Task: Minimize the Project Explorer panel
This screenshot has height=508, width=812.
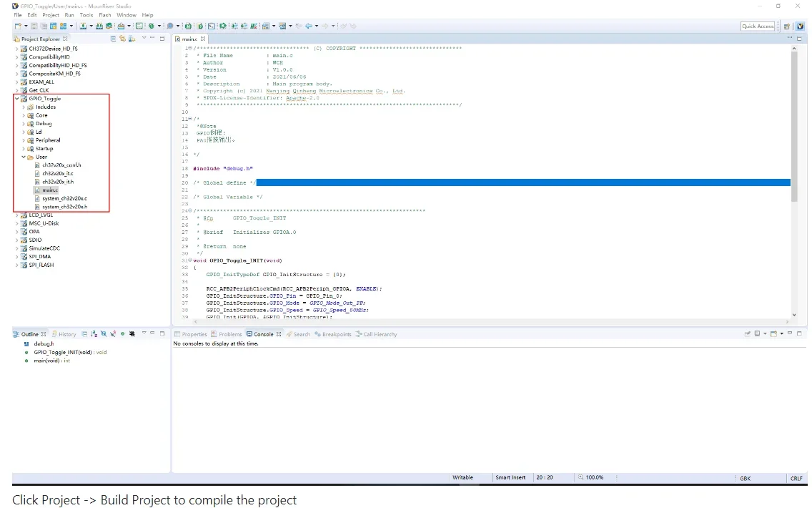Action: [153, 39]
